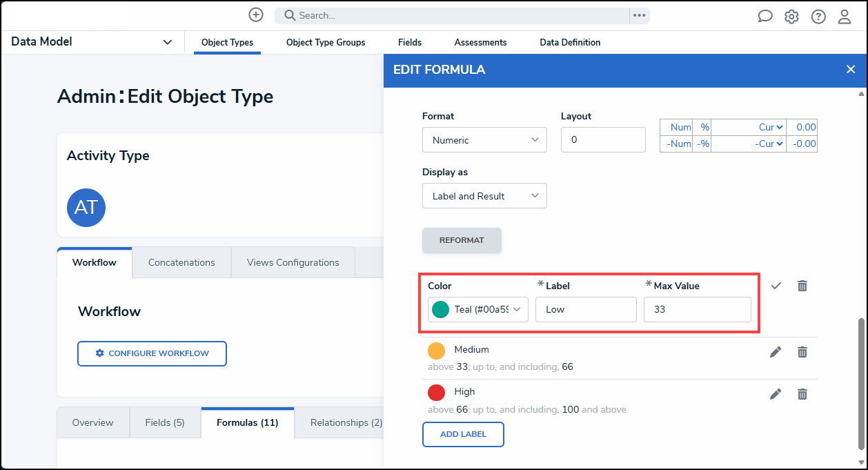868x470 pixels.
Task: Open the chat messages icon
Action: pyautogui.click(x=765, y=17)
